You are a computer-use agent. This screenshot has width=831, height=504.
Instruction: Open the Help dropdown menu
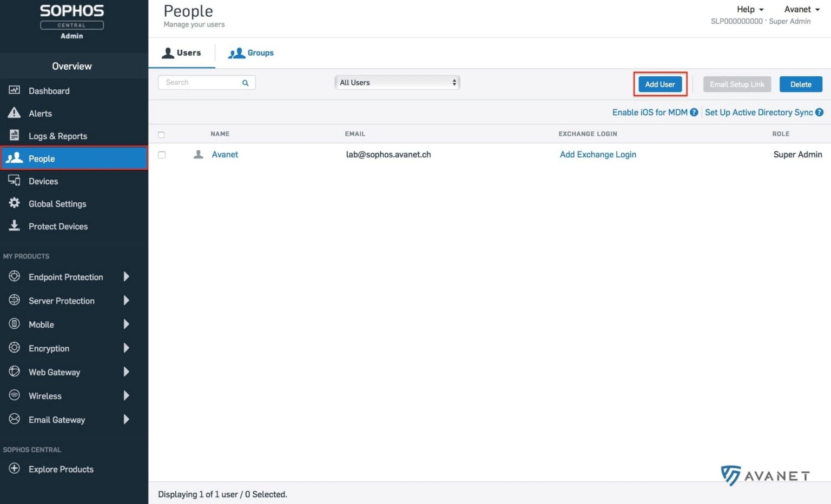pyautogui.click(x=750, y=9)
